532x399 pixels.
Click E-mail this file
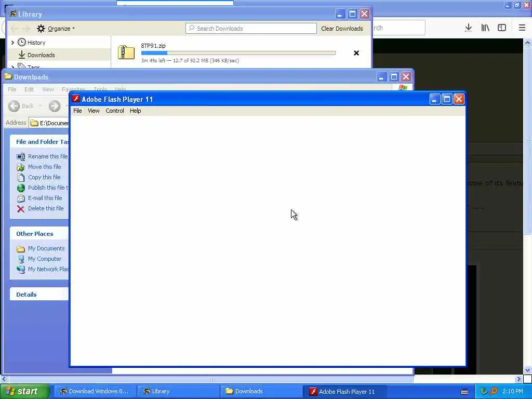click(x=45, y=198)
